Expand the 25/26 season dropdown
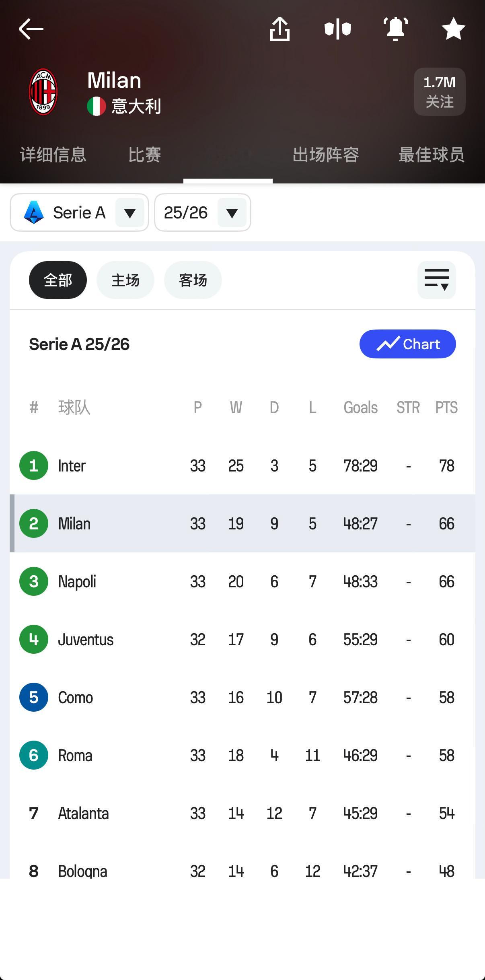This screenshot has height=980, width=485. pos(232,212)
